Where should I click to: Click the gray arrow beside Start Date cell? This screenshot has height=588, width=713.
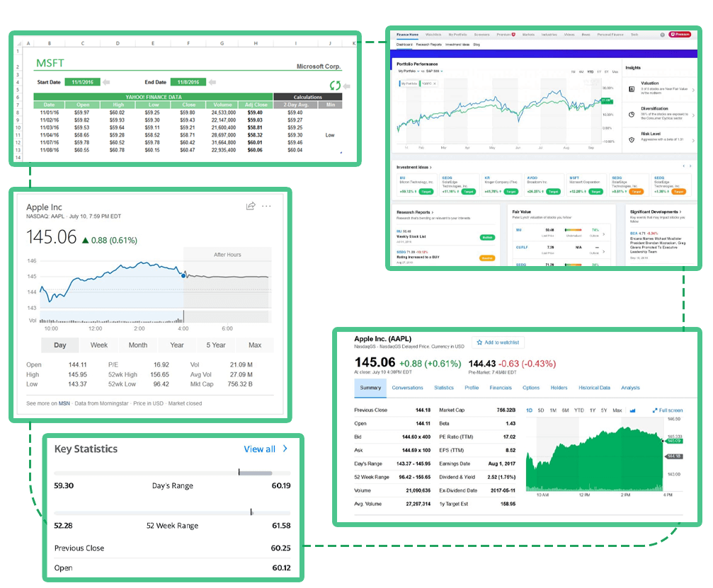click(106, 82)
